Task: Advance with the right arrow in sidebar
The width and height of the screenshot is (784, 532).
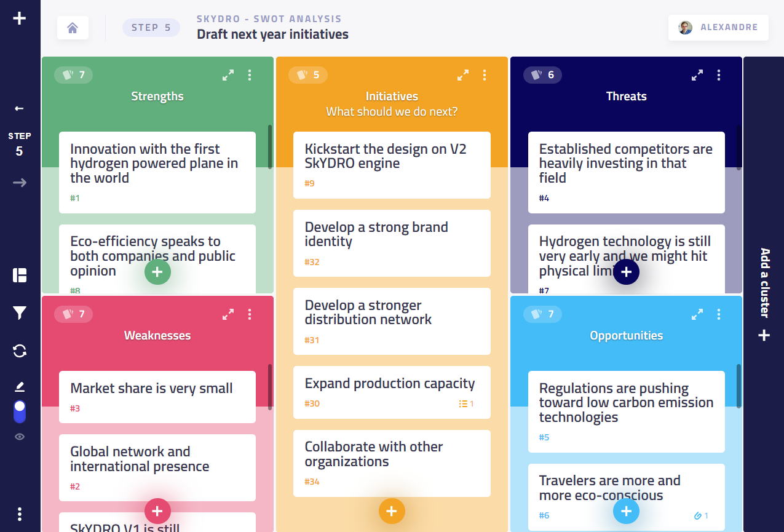Action: [x=20, y=183]
